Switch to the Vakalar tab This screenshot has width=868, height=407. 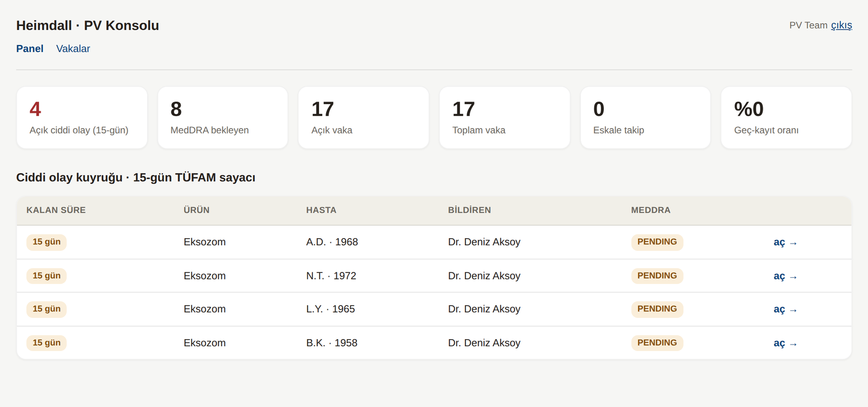pos(73,49)
